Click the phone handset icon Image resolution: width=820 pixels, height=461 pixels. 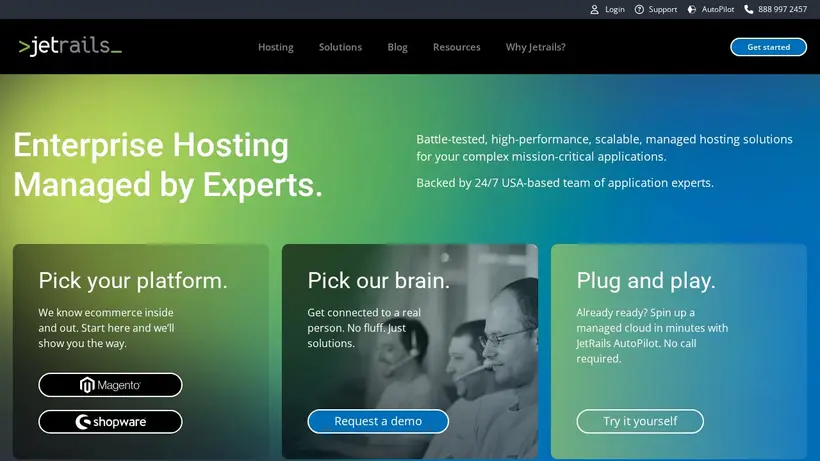[x=749, y=9]
